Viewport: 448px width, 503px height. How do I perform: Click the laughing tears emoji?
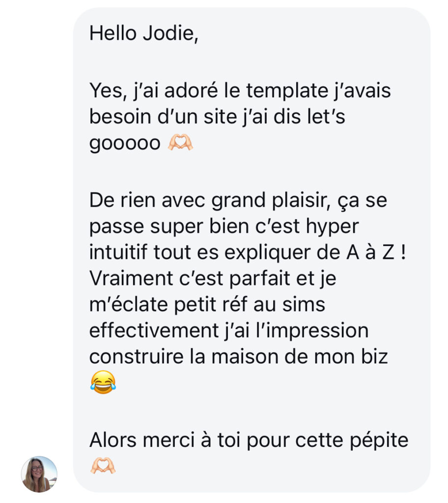103,382
